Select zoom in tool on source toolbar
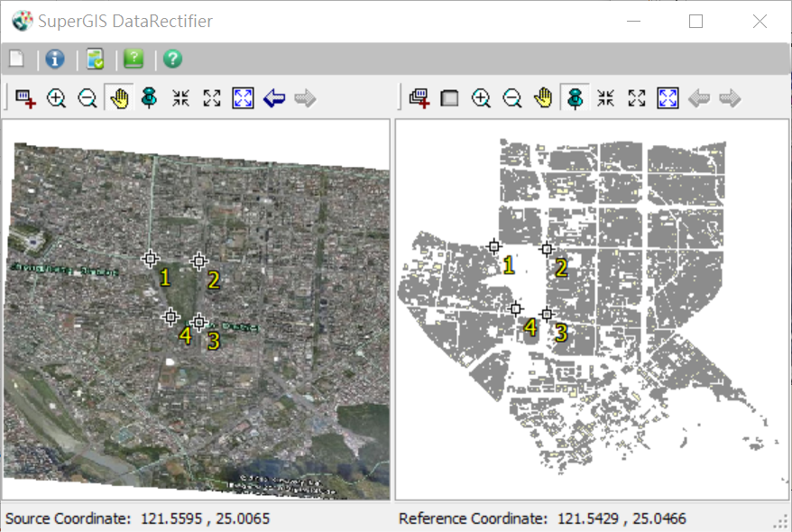 (x=56, y=98)
